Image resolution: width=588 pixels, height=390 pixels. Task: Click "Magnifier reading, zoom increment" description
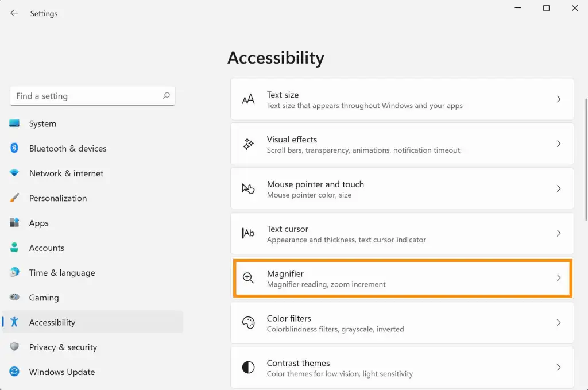coord(326,284)
